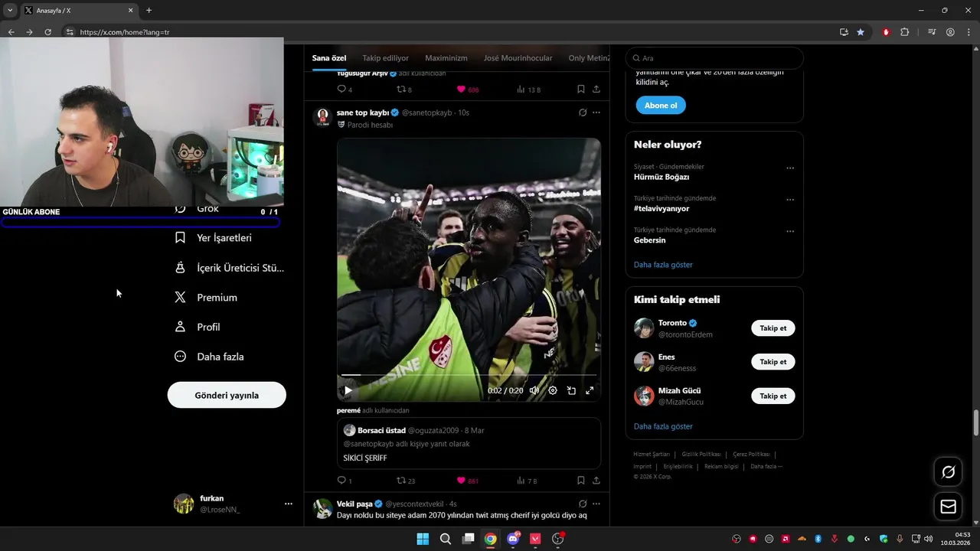Open the José Mourinhocular tab
This screenshot has width=980, height=551.
(518, 58)
